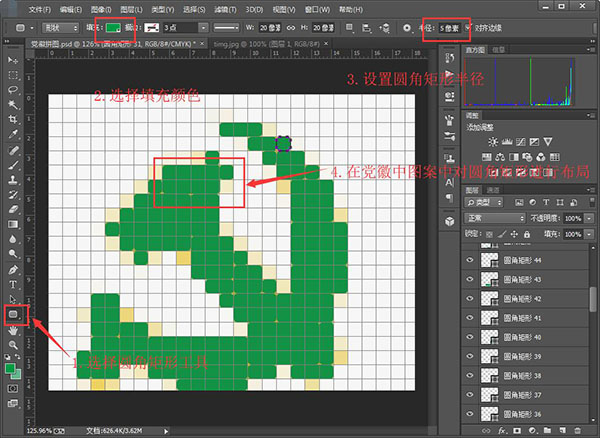Add a Levels adjustment

click(507, 142)
